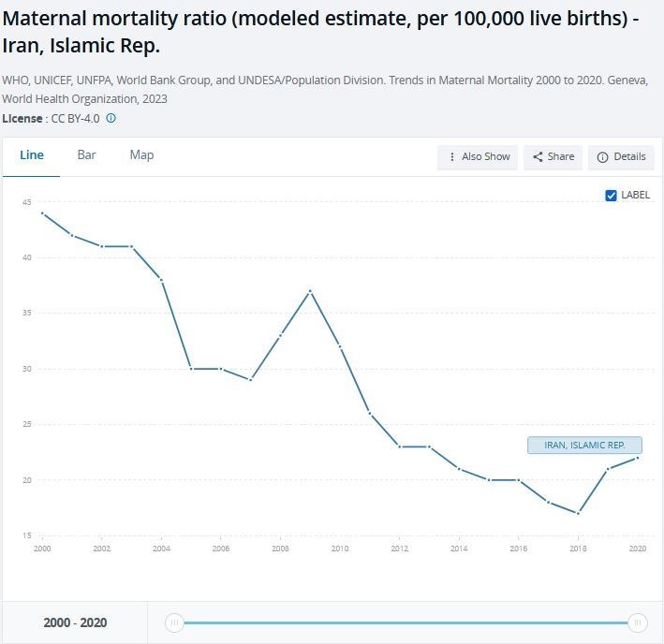Click the middle of the year slider track
This screenshot has width=664, height=644.
click(406, 622)
